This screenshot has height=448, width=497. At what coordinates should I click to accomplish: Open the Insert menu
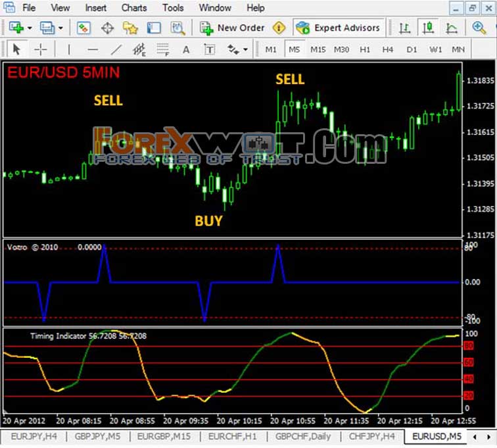coord(96,8)
